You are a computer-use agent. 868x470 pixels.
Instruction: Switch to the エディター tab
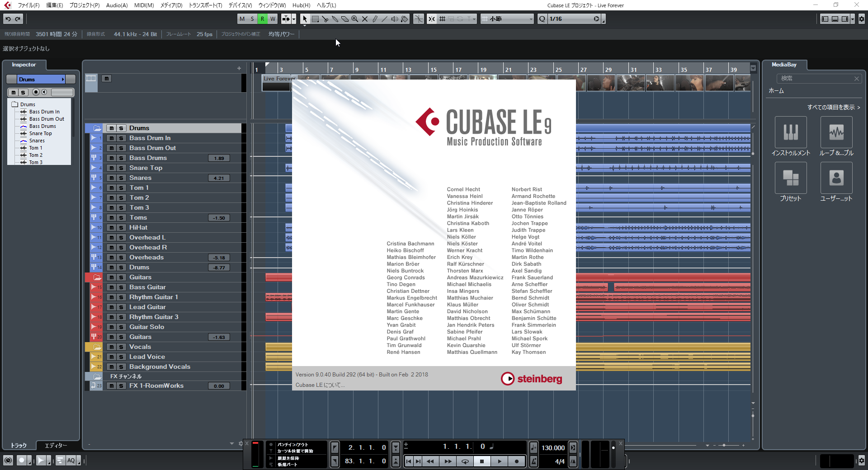[56, 446]
